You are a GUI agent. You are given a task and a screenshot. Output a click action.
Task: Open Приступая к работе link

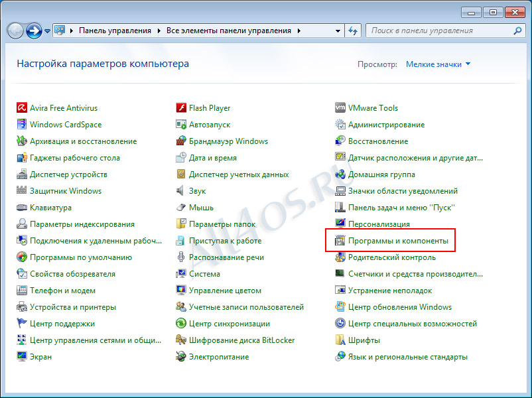[226, 241]
